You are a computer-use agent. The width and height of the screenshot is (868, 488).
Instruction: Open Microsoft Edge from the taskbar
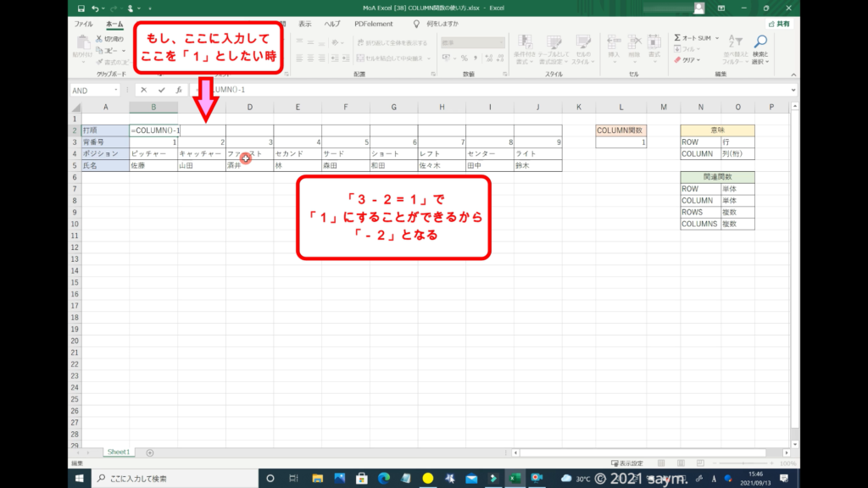381,478
